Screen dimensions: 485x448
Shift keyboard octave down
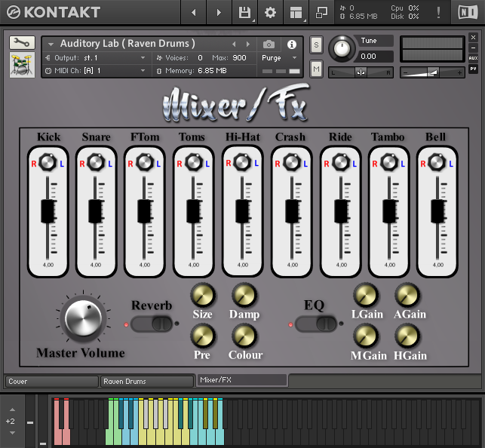pyautogui.click(x=12, y=433)
